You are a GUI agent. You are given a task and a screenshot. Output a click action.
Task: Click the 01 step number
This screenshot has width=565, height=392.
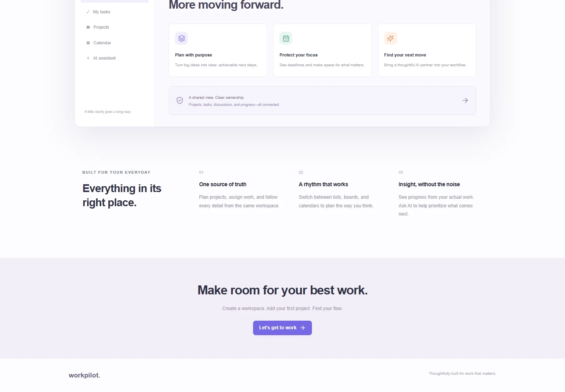click(x=201, y=172)
